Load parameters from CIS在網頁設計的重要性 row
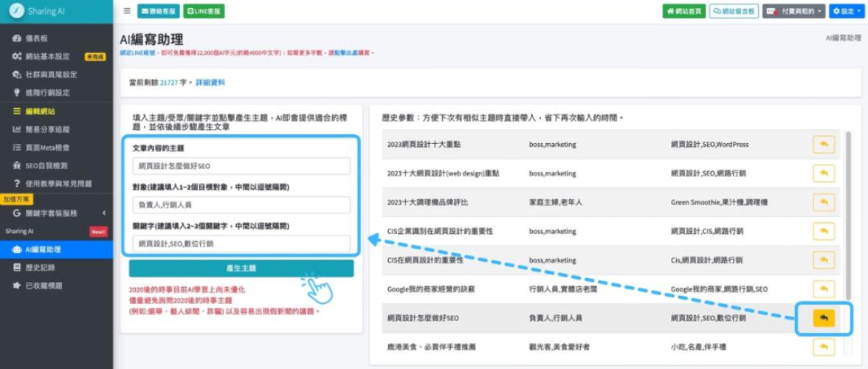The width and height of the screenshot is (868, 369). [824, 260]
